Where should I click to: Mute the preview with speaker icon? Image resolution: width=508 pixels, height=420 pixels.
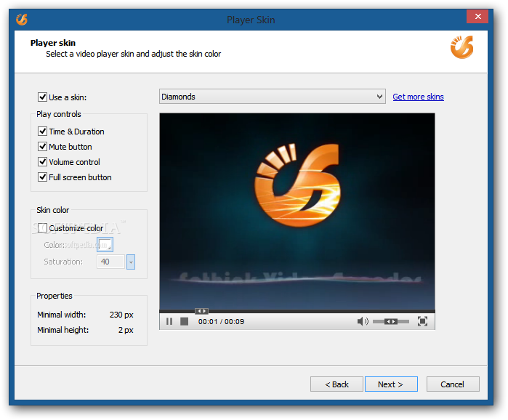pyautogui.click(x=363, y=321)
